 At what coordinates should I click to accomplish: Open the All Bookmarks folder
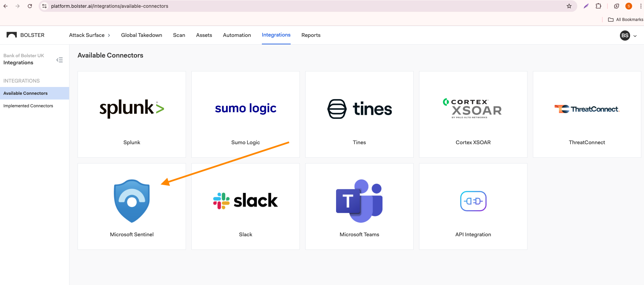tap(626, 20)
